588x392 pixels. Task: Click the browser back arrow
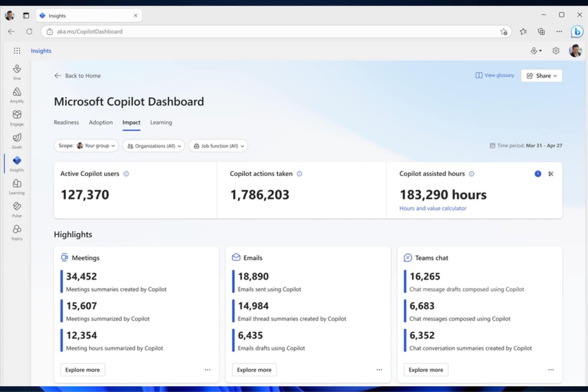click(11, 31)
